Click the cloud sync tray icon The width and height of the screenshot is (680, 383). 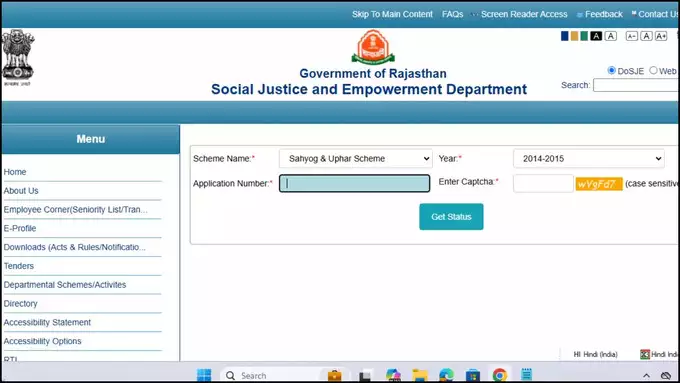pyautogui.click(x=666, y=375)
